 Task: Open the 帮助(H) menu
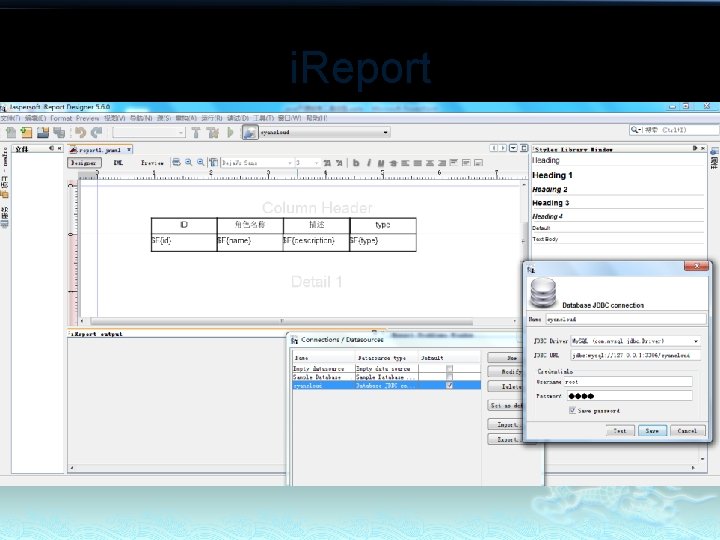click(316, 118)
